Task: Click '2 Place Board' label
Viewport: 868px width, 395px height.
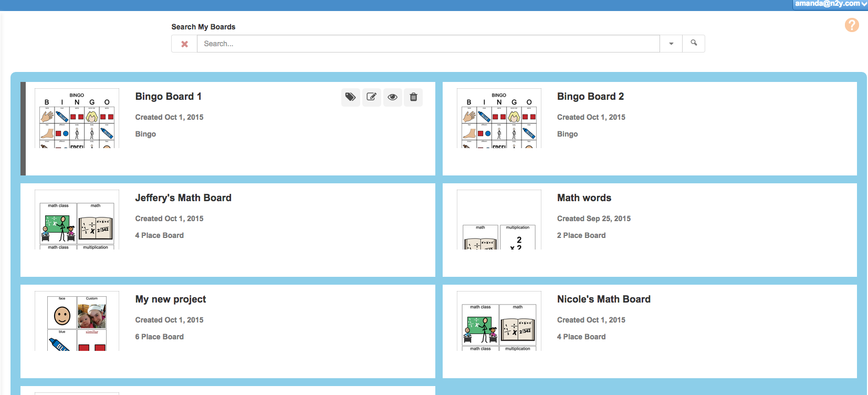Action: point(581,235)
